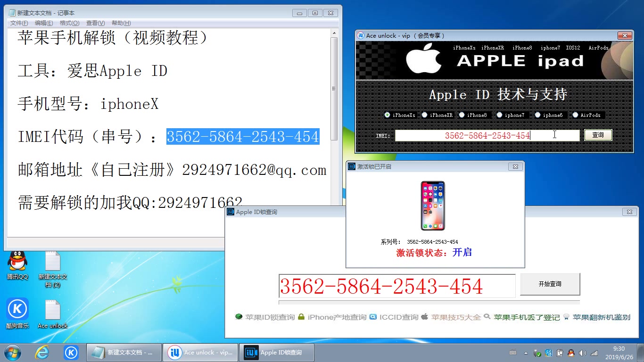Click the 激活锁已开启 dialog title icon

(x=352, y=166)
